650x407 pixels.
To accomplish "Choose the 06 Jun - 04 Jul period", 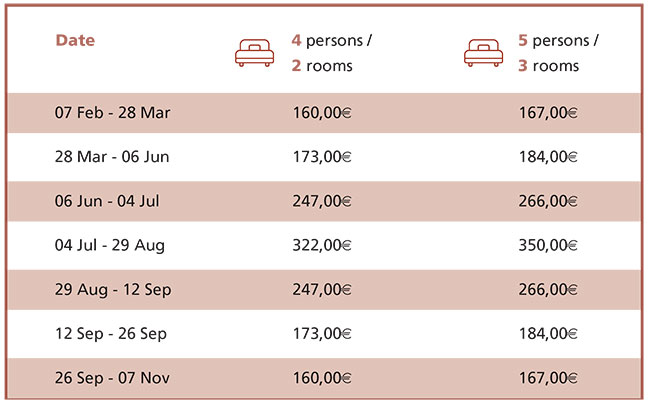I will [107, 201].
